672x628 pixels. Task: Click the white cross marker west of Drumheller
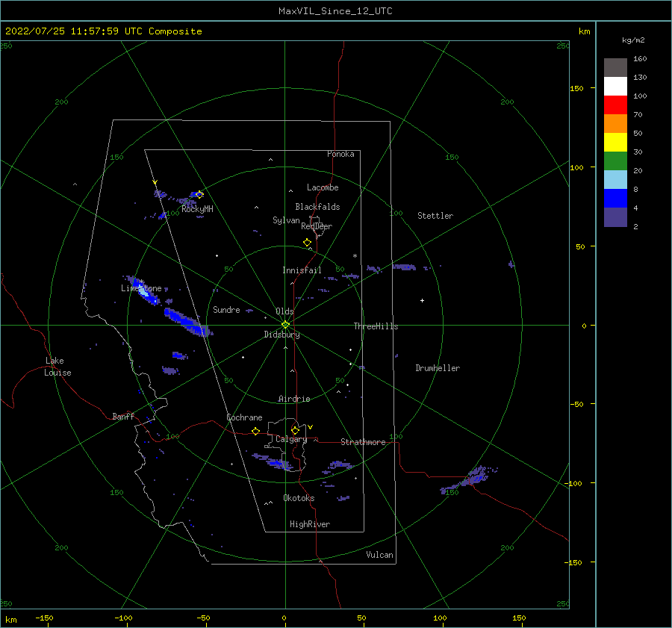coord(422,300)
